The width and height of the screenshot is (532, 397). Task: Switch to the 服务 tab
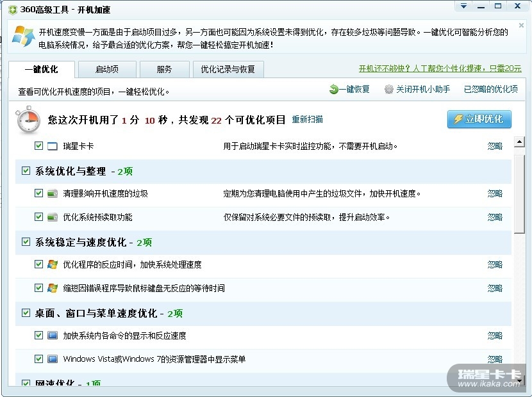click(x=165, y=70)
